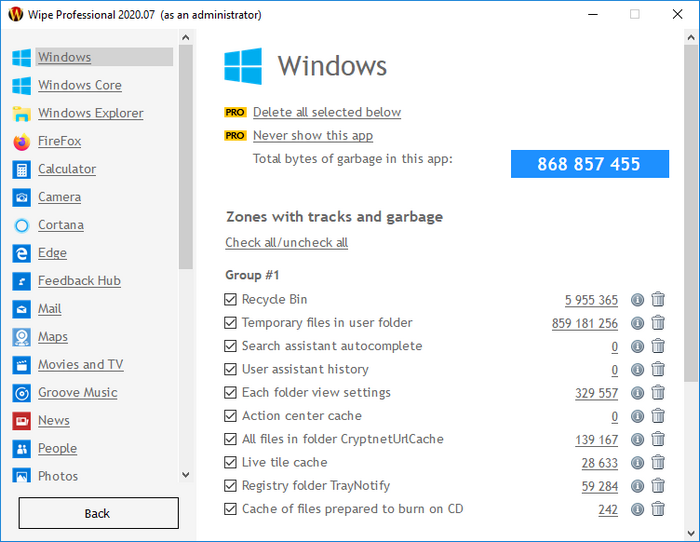This screenshot has width=700, height=542.
Task: Uncheck All files in folder CryptnetUrlCache
Action: point(230,439)
